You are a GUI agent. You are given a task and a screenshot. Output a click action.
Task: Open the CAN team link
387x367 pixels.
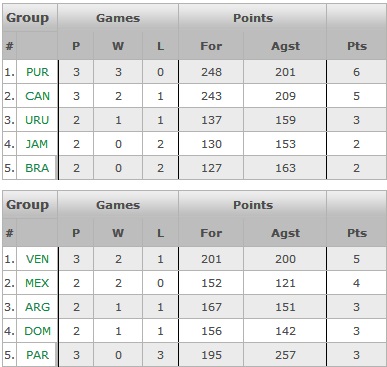click(x=37, y=96)
